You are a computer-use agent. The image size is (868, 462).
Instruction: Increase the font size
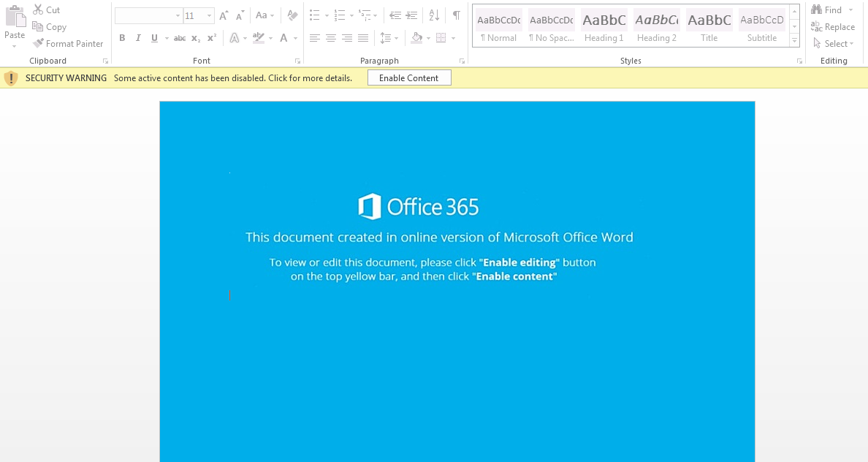(224, 15)
